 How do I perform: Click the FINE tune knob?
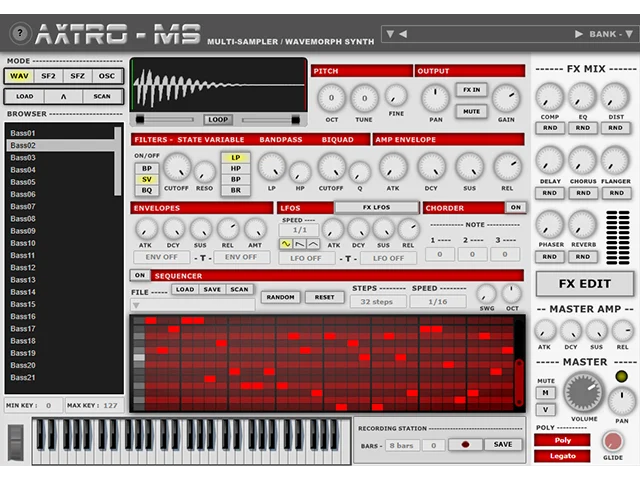point(396,96)
